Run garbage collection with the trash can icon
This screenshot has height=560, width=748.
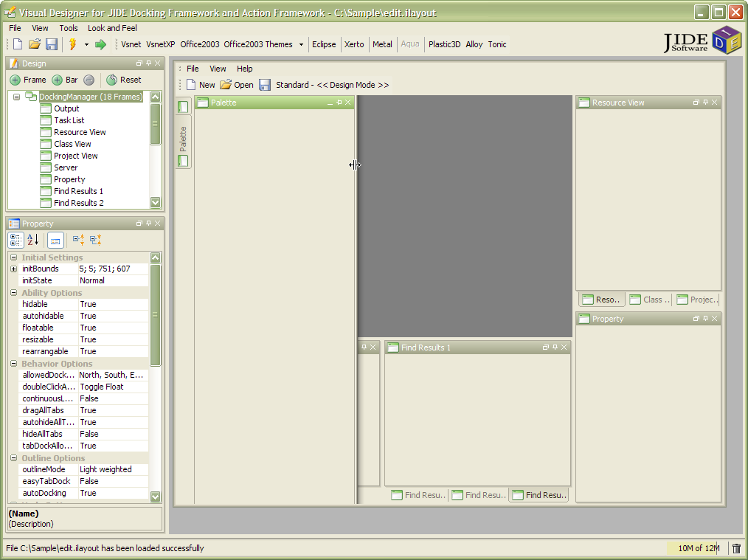(x=736, y=548)
